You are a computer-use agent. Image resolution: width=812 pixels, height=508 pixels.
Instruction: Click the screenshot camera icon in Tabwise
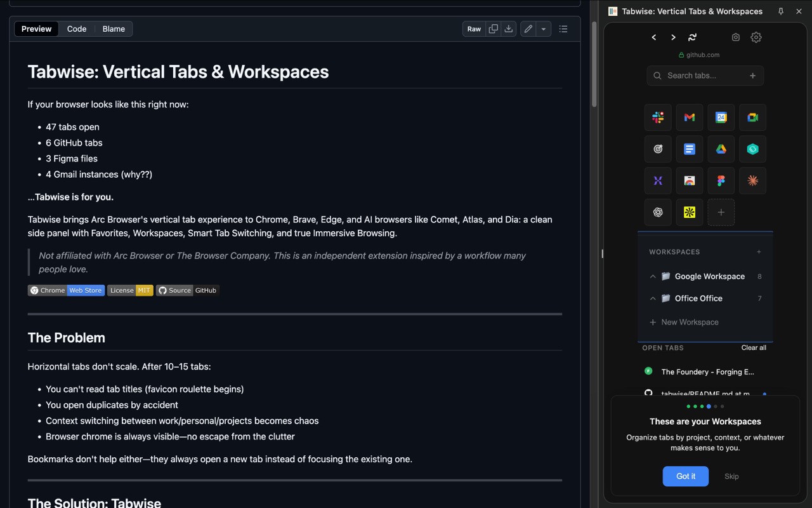736,37
